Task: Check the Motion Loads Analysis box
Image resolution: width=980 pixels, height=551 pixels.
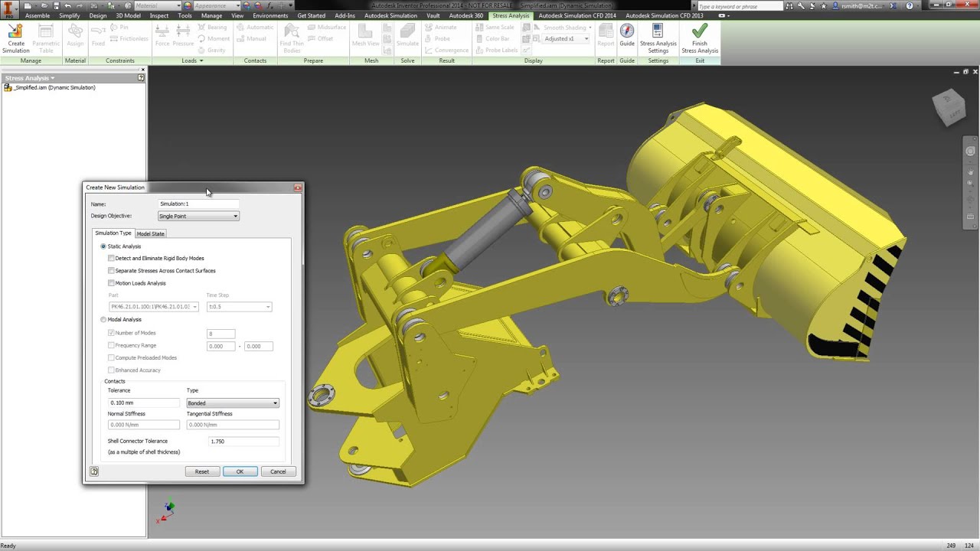Action: (x=111, y=283)
